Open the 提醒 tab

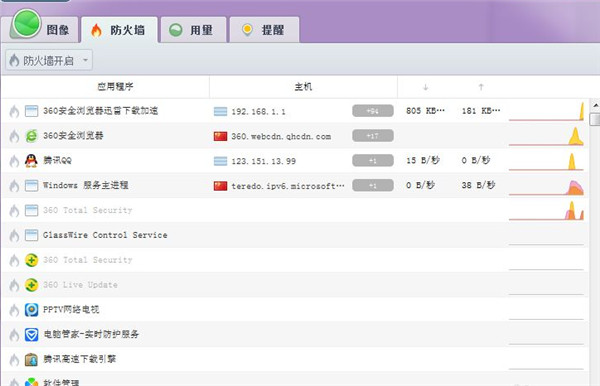point(264,30)
